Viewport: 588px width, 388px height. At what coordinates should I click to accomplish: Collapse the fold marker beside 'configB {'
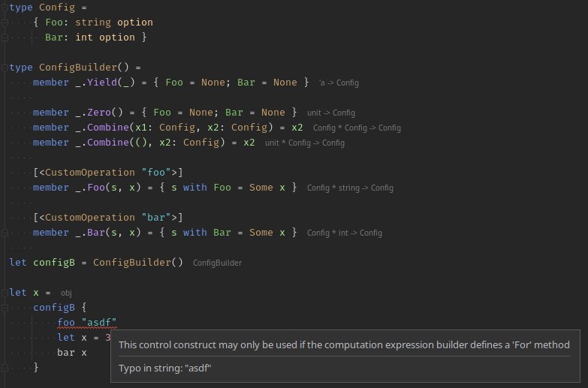[x=5, y=308]
